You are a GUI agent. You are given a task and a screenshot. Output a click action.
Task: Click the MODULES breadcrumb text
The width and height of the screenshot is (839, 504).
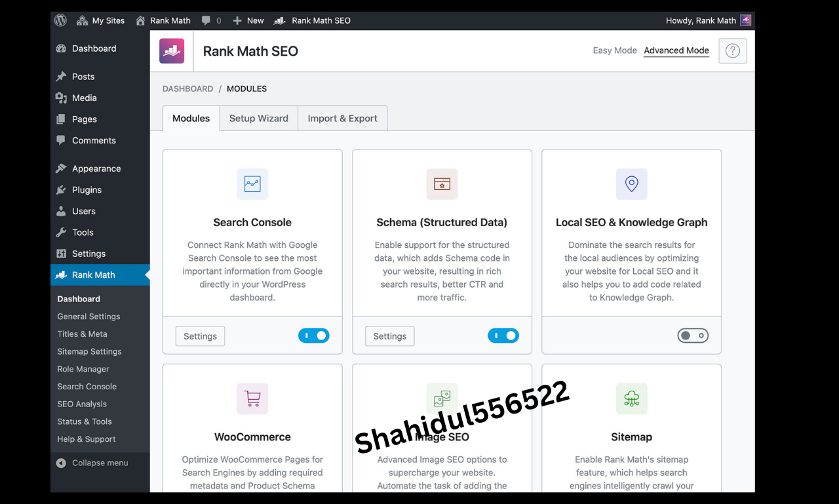pos(247,88)
